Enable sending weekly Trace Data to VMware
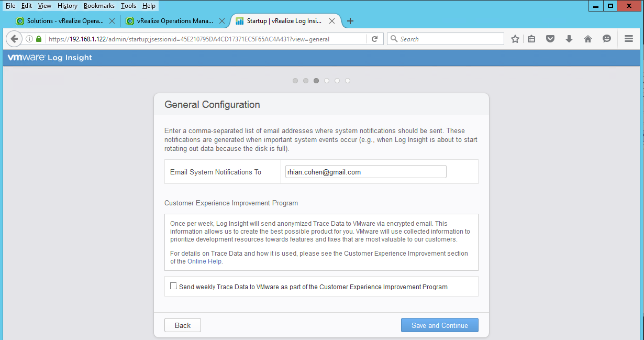The height and width of the screenshot is (340, 644). (x=174, y=286)
